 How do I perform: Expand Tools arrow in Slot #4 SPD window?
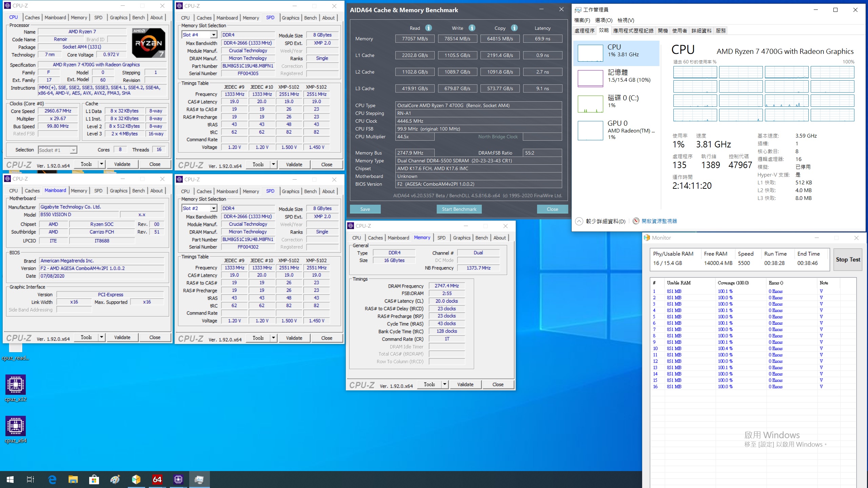[273, 164]
